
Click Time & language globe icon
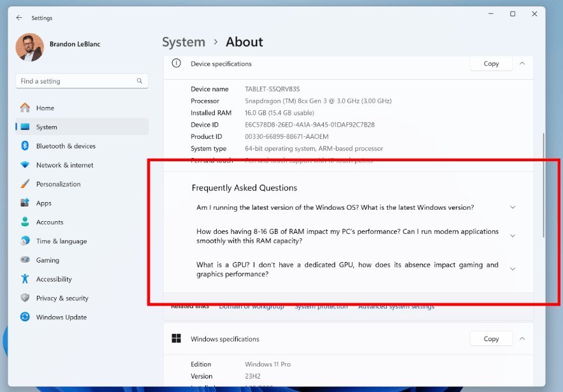(25, 241)
